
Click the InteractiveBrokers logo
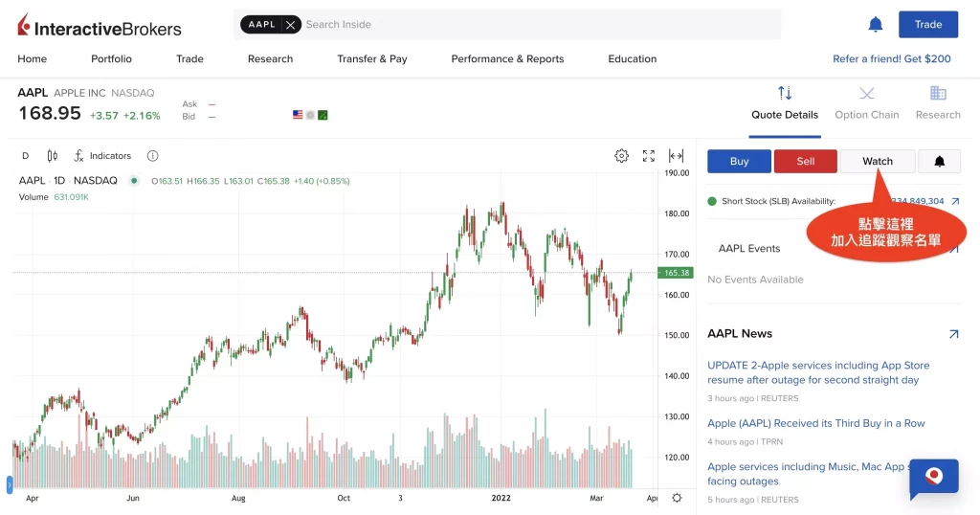point(99,26)
